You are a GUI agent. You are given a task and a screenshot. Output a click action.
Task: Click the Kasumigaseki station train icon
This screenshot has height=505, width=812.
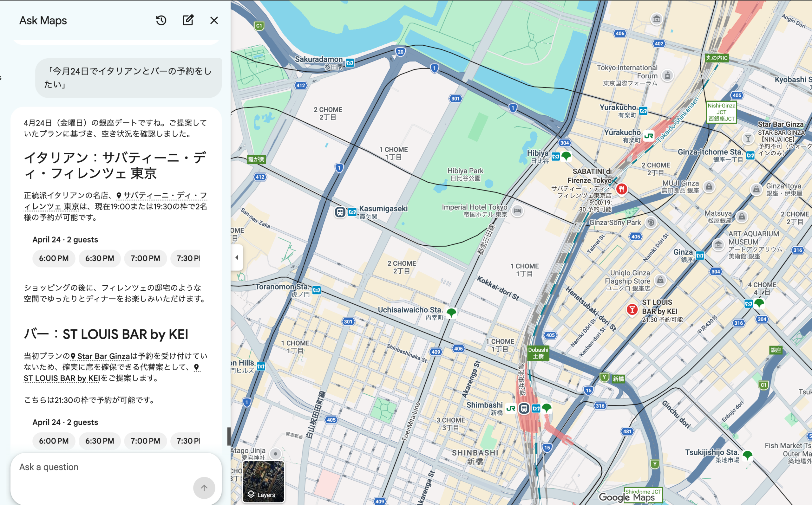pos(340,212)
